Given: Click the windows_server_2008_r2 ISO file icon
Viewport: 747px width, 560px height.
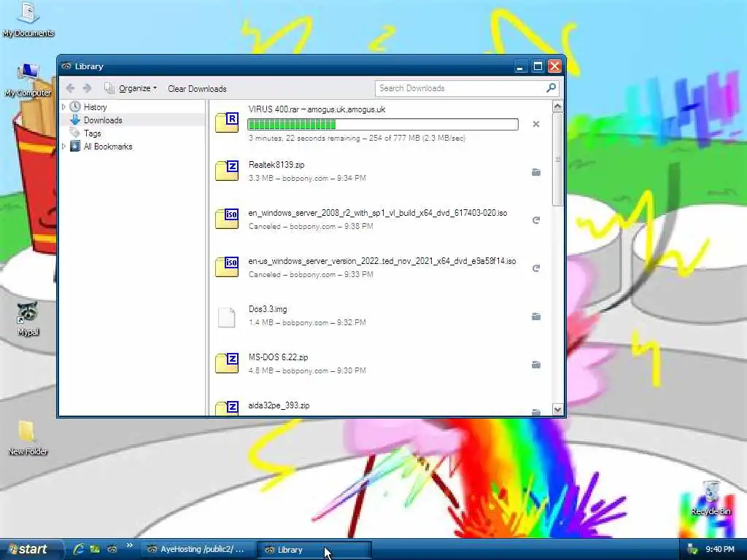Looking at the screenshot, I should (x=227, y=219).
